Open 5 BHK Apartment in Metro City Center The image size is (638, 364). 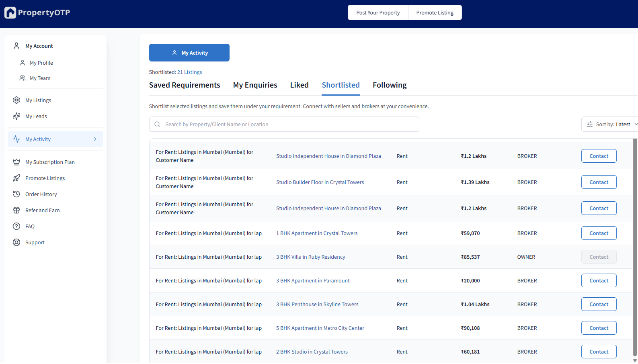[320, 328]
